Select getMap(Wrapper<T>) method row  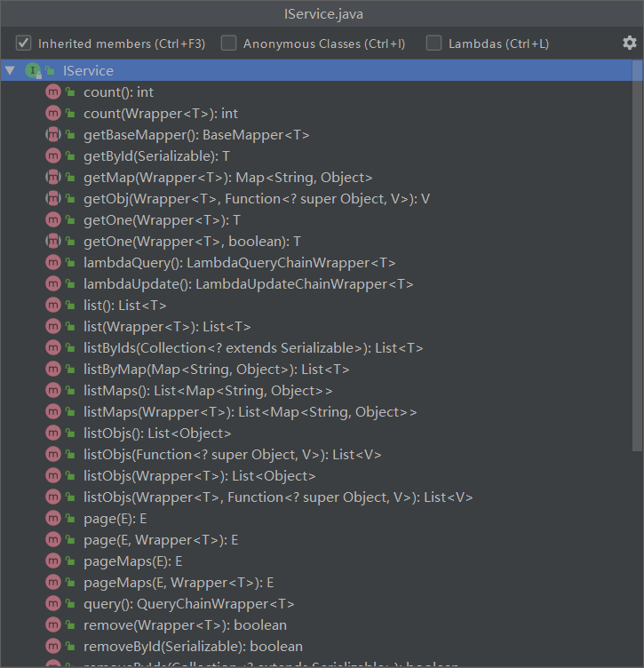[228, 178]
